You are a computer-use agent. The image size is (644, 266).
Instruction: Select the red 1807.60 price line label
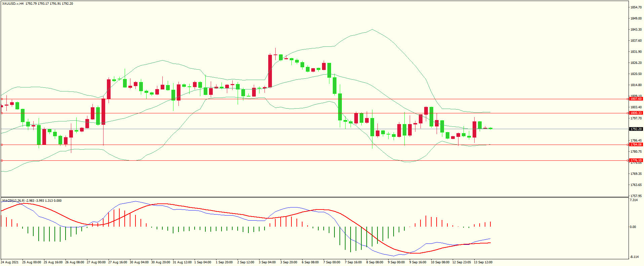636,99
